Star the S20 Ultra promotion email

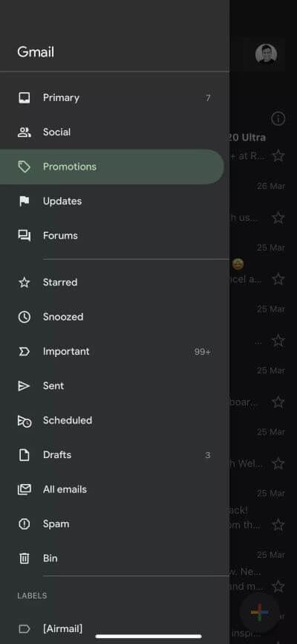point(278,155)
